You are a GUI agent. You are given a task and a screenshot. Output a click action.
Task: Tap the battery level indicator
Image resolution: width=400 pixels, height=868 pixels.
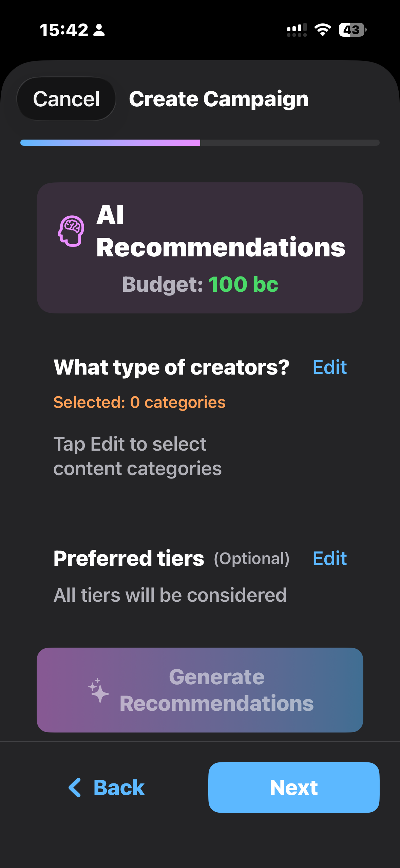[x=352, y=30]
